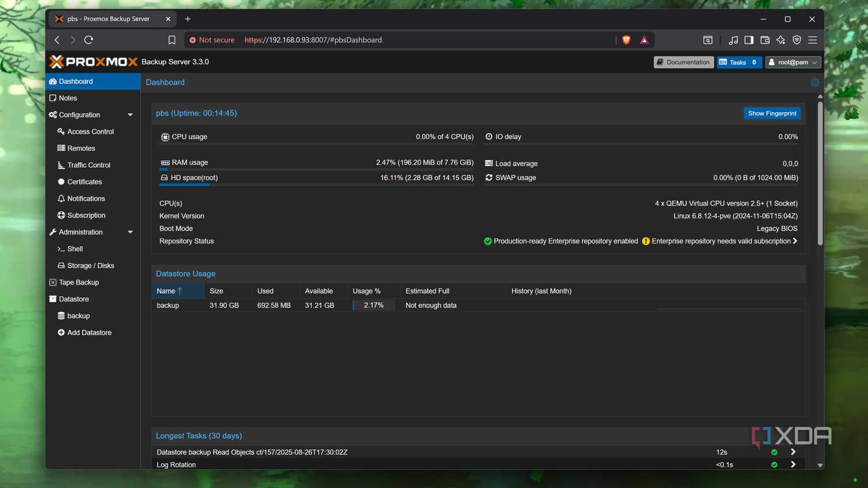Open the tab search toolbar icon

click(x=708, y=40)
